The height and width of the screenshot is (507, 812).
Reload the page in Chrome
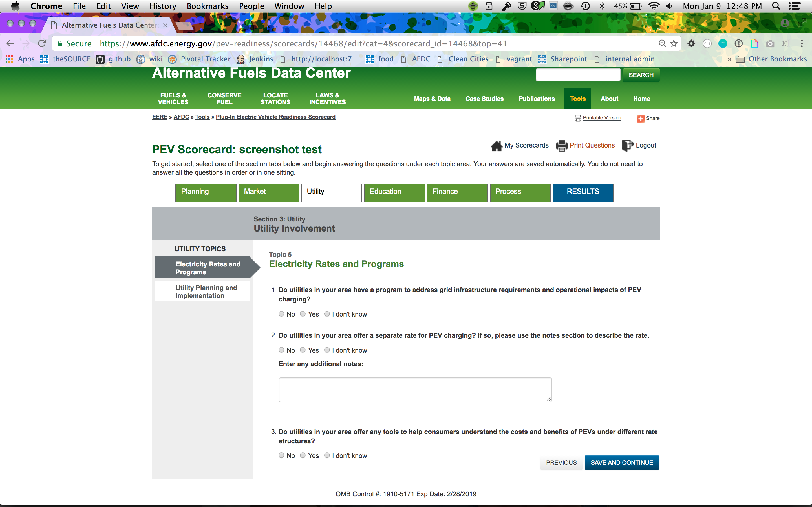coord(42,44)
